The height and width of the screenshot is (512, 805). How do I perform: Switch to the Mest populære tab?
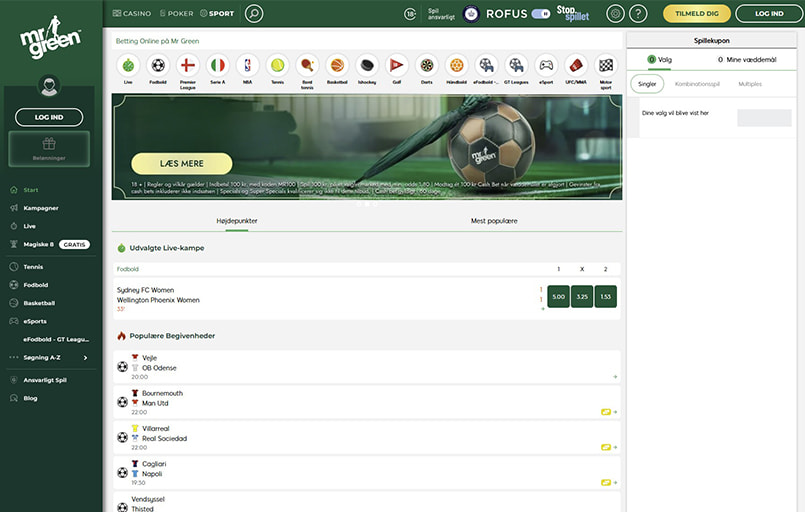click(494, 220)
